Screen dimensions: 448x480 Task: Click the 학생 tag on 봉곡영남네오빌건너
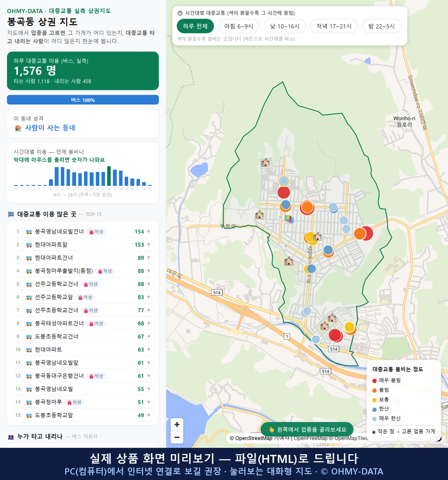click(x=96, y=232)
